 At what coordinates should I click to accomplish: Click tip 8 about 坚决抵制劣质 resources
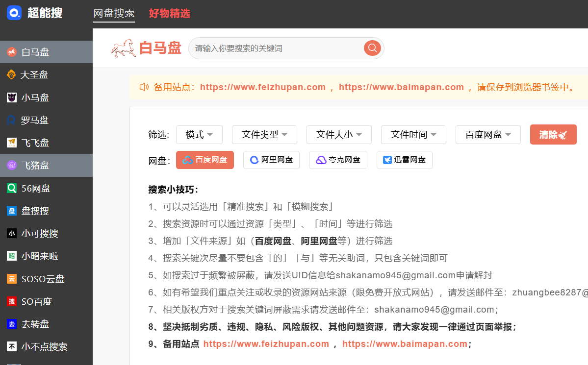point(332,327)
